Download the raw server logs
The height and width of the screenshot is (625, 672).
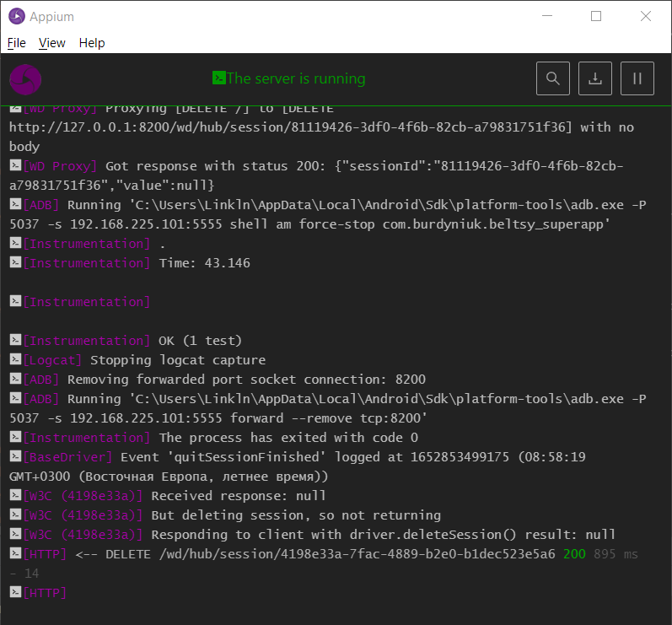[x=595, y=78]
